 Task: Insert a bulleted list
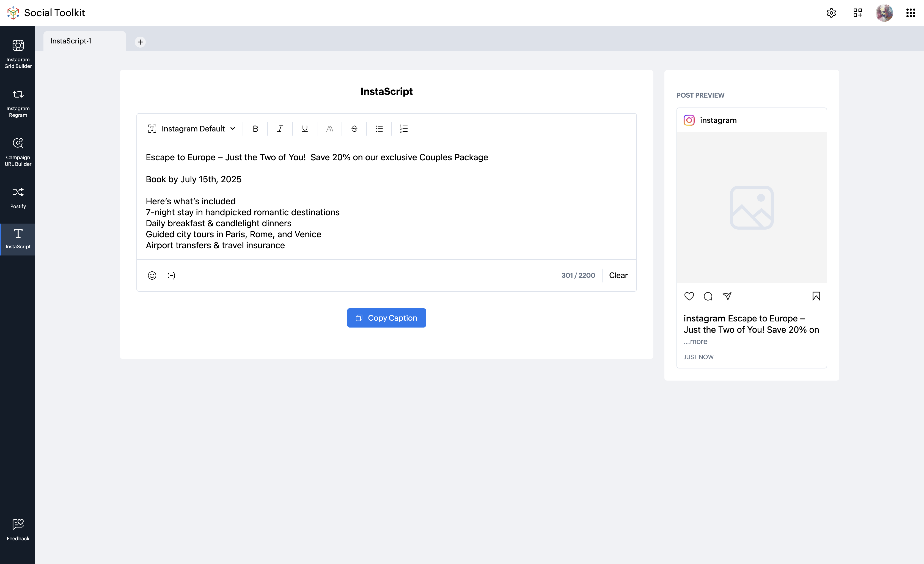(x=379, y=129)
